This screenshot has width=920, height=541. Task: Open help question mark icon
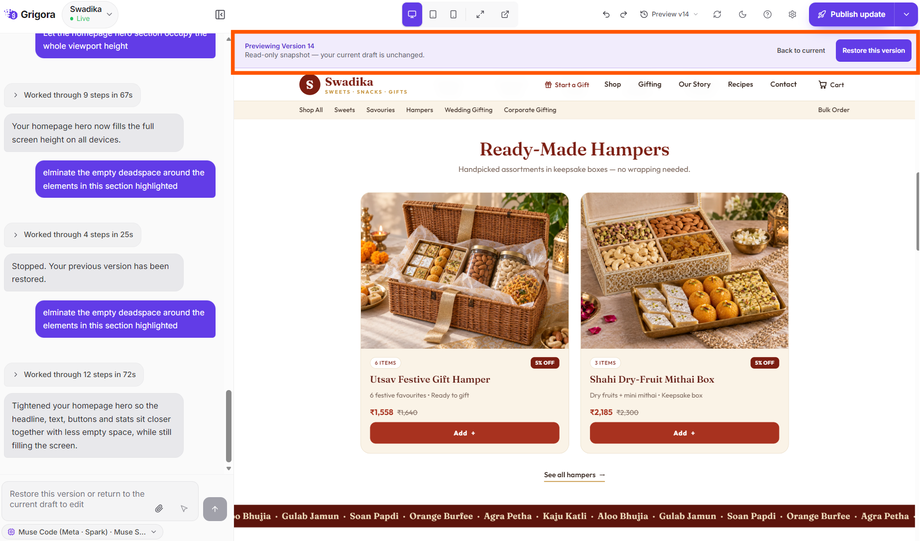coord(767,15)
